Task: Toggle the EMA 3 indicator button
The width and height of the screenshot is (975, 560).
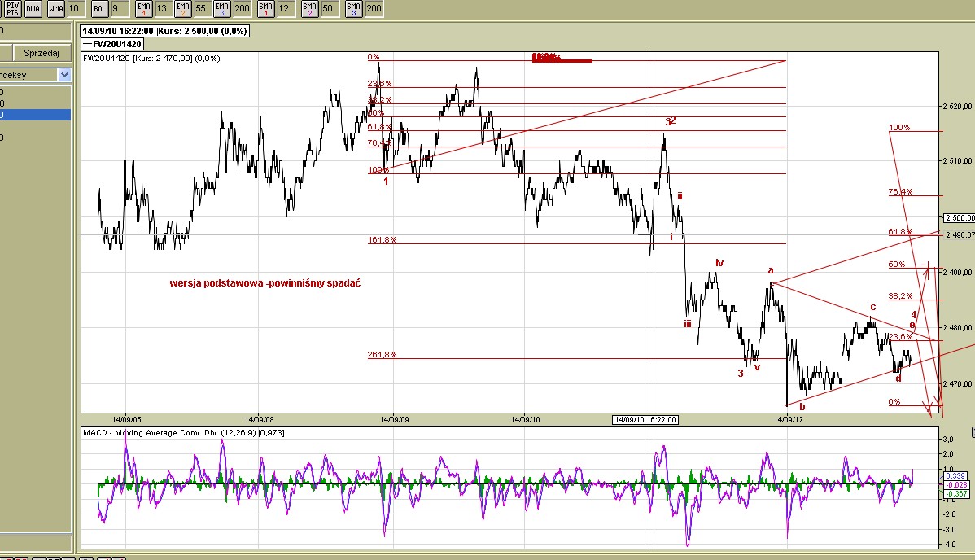Action: click(x=221, y=9)
